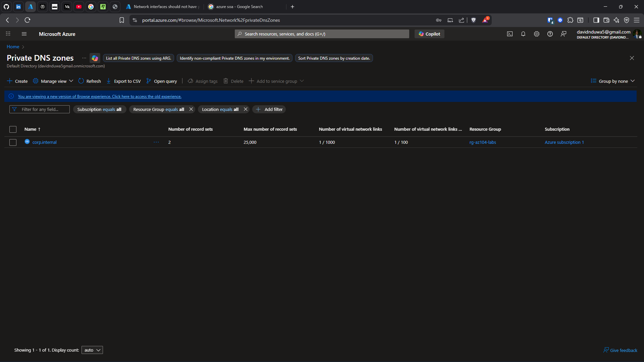Open the browser main menu
The width and height of the screenshot is (644, 362).
coord(637,20)
